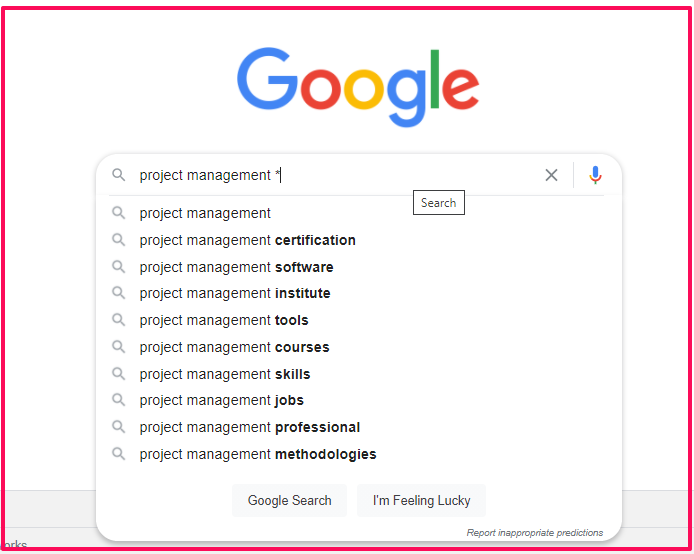Click the magnifier icon beside the software suggestion
Screen dimensions: 694x554
pos(119,267)
